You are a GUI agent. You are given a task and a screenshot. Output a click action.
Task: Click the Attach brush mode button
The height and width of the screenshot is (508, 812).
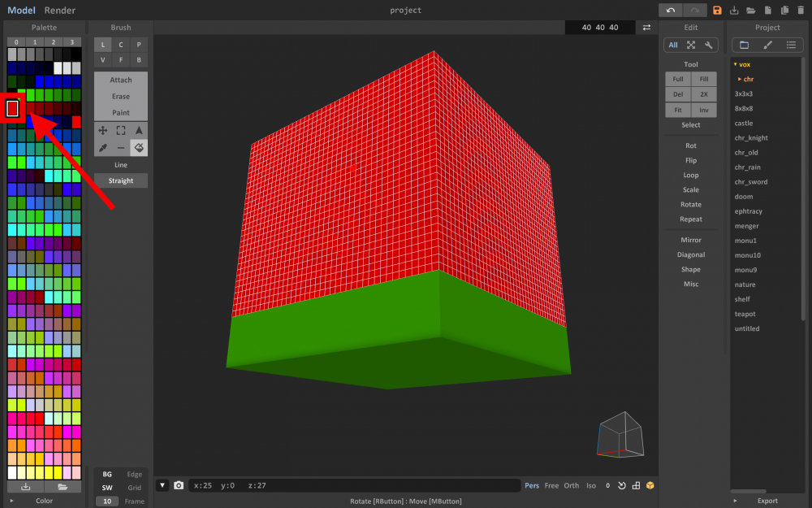tap(120, 80)
